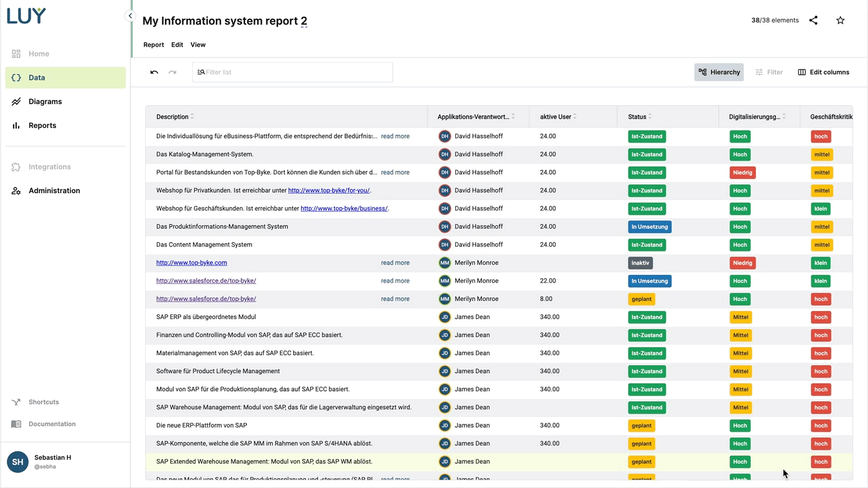Click the share report icon

tap(813, 21)
